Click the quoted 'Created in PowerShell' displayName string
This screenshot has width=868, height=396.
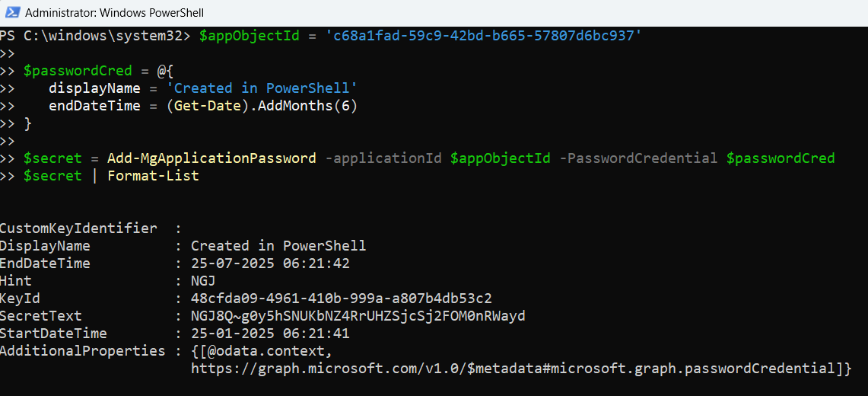262,88
